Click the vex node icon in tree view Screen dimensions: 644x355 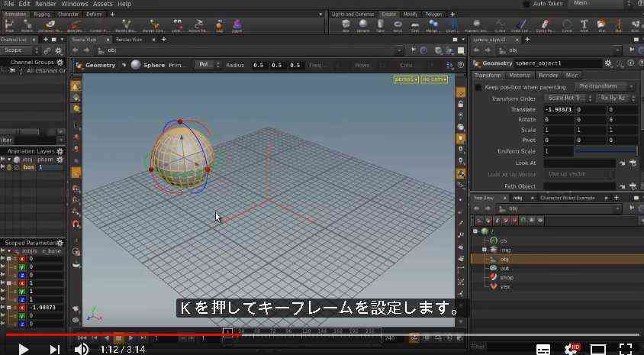[x=493, y=286]
